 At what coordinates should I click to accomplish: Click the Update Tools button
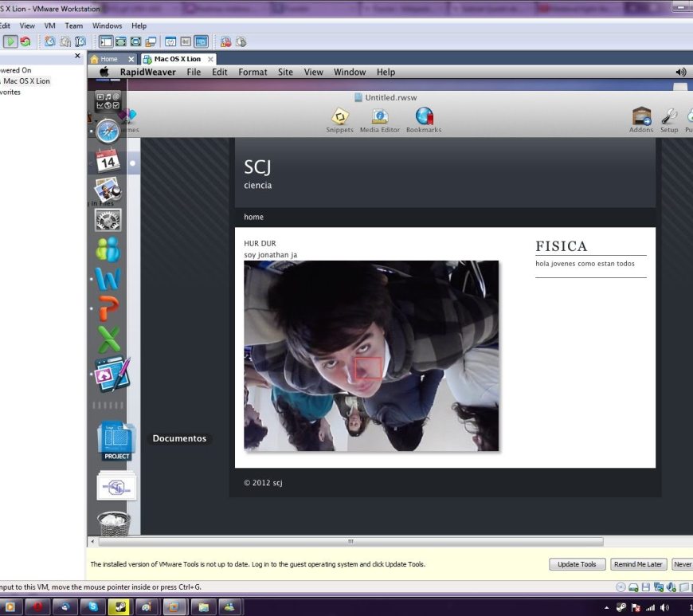577,564
